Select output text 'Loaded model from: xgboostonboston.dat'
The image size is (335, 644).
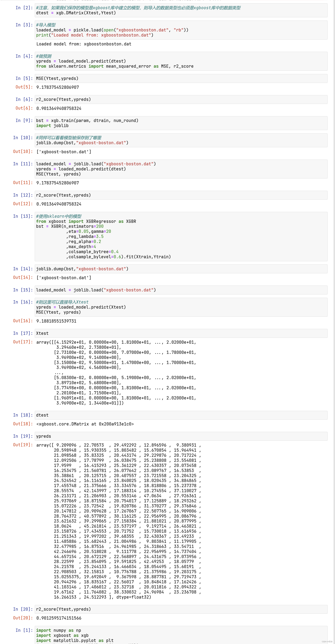84,44
